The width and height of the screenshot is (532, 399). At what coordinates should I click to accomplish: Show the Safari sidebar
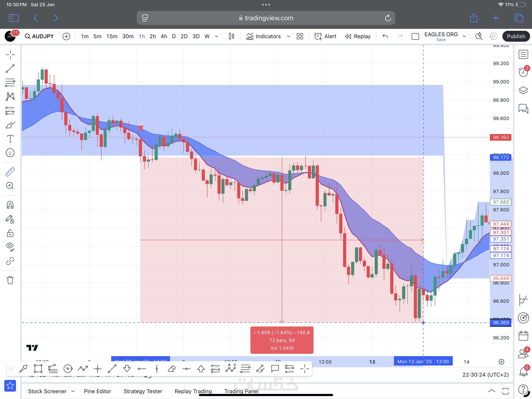point(14,18)
